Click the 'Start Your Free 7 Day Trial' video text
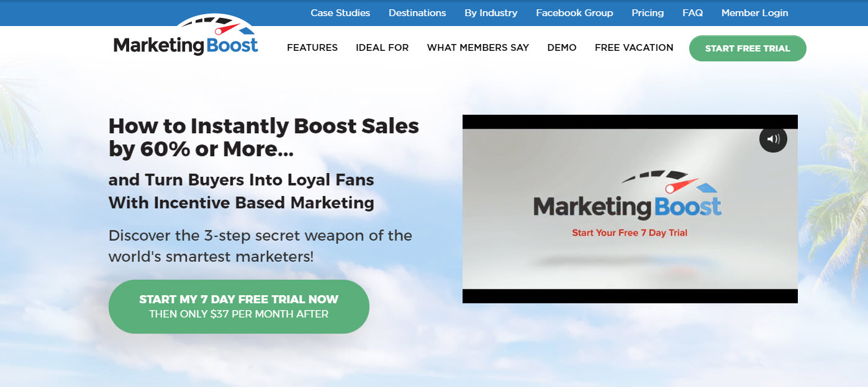 630,233
